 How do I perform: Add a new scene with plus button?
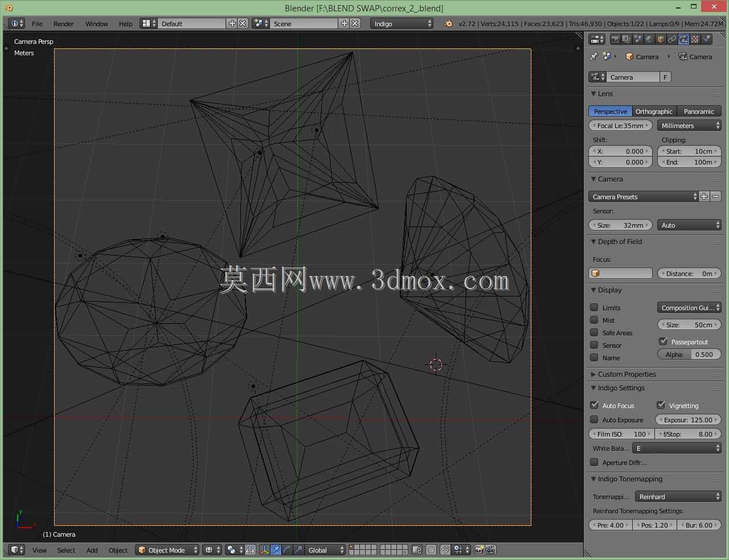coord(345,23)
